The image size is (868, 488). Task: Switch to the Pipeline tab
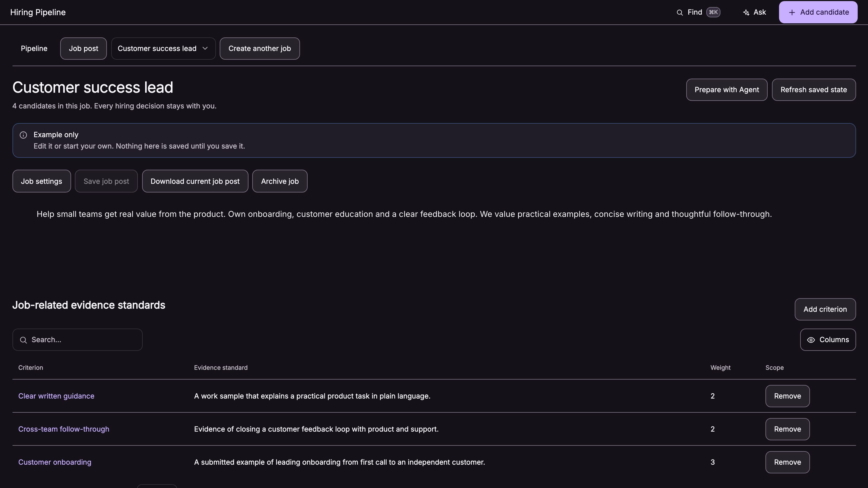pos(34,49)
